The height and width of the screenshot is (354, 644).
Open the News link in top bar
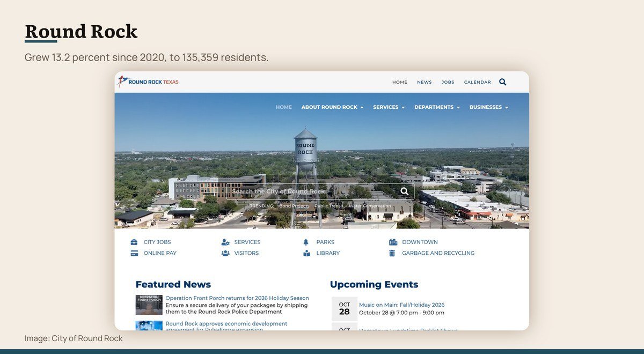click(x=425, y=82)
